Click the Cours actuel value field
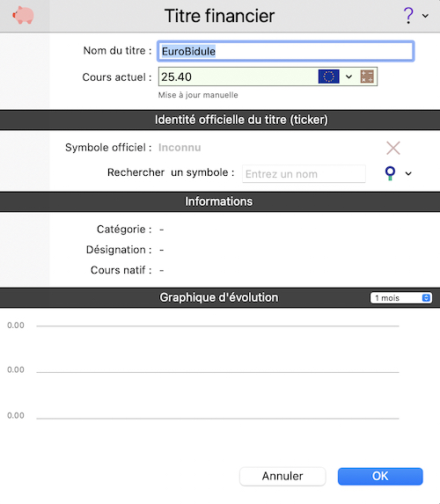Screen dimensions: 440x504 (x=238, y=77)
